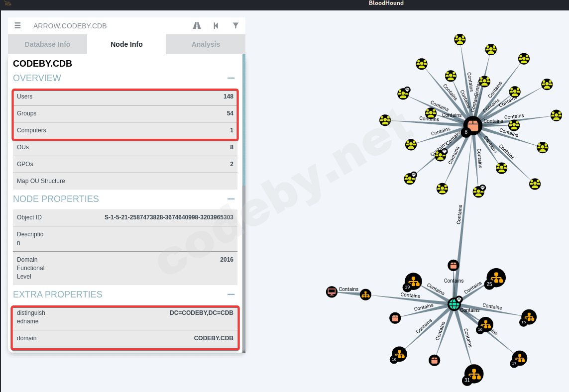Click Map OU Structure

[125, 181]
